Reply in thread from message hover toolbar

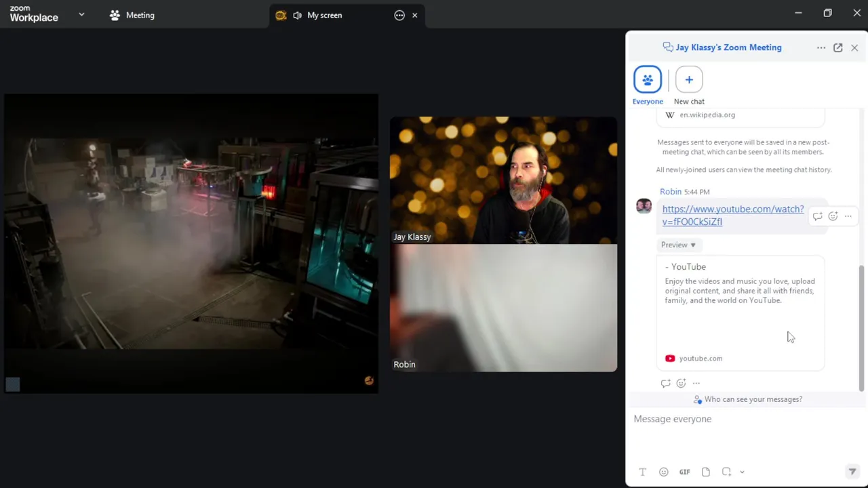tap(817, 216)
